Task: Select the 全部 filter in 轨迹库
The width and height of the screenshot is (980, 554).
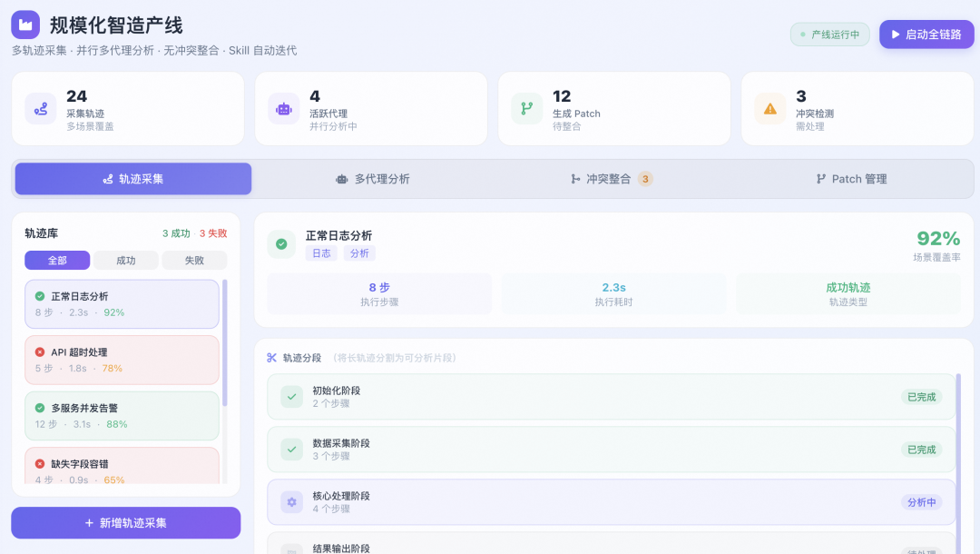Action: click(x=57, y=260)
